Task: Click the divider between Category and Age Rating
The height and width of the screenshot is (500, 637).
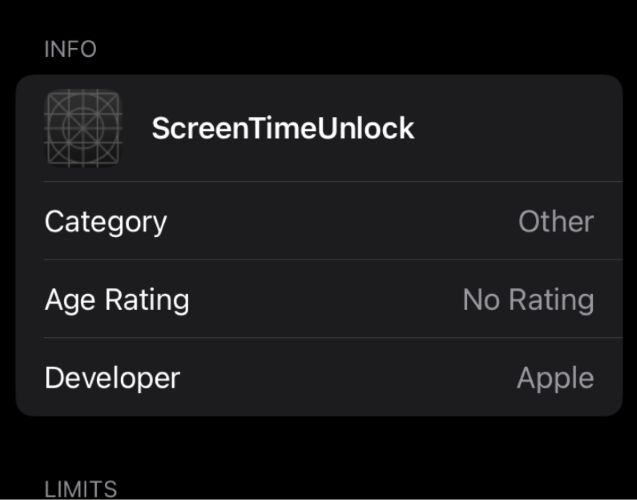Action: [330, 260]
